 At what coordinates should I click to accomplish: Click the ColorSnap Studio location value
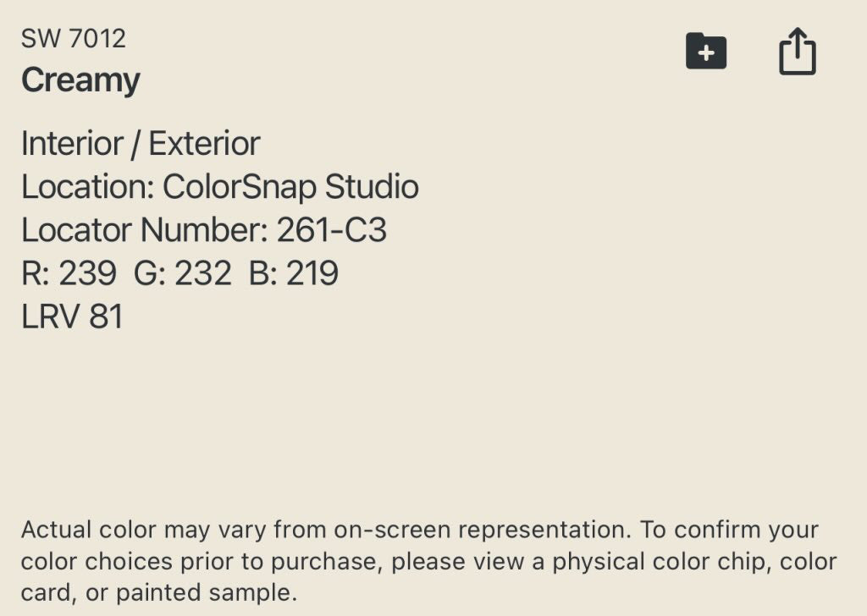[290, 187]
